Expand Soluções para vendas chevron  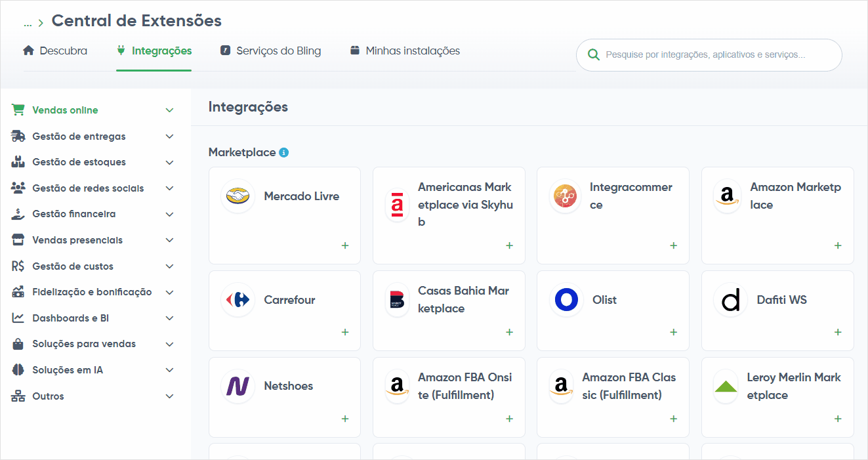click(x=170, y=344)
